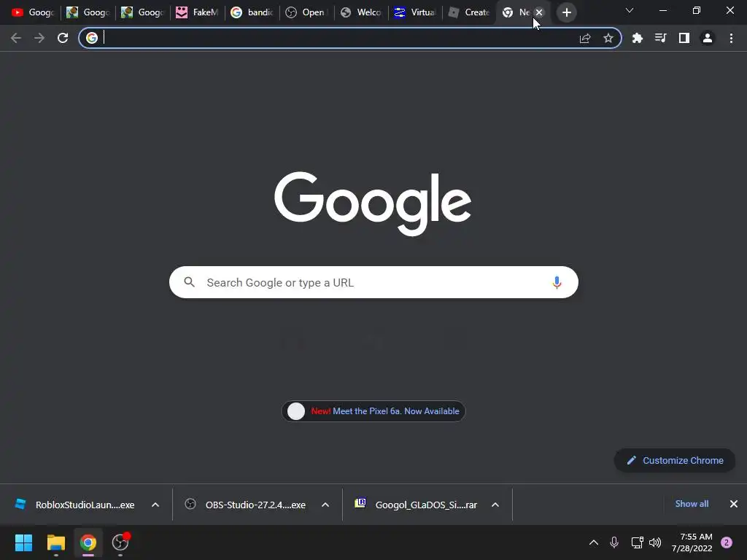The height and width of the screenshot is (560, 747).
Task: Switch to the Virtual tab
Action: click(x=417, y=12)
